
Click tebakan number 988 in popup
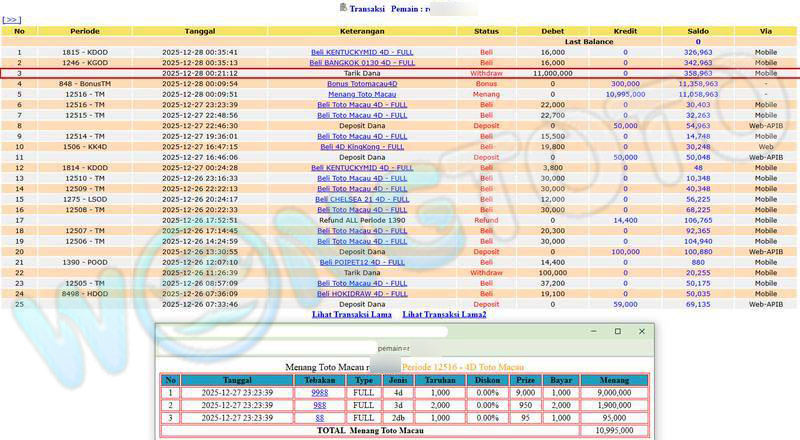320,406
